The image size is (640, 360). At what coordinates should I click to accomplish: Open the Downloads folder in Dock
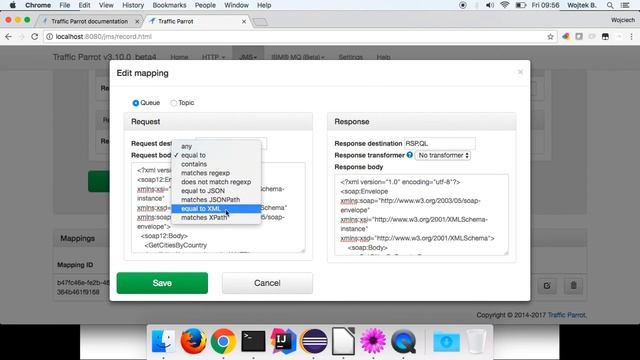[446, 341]
